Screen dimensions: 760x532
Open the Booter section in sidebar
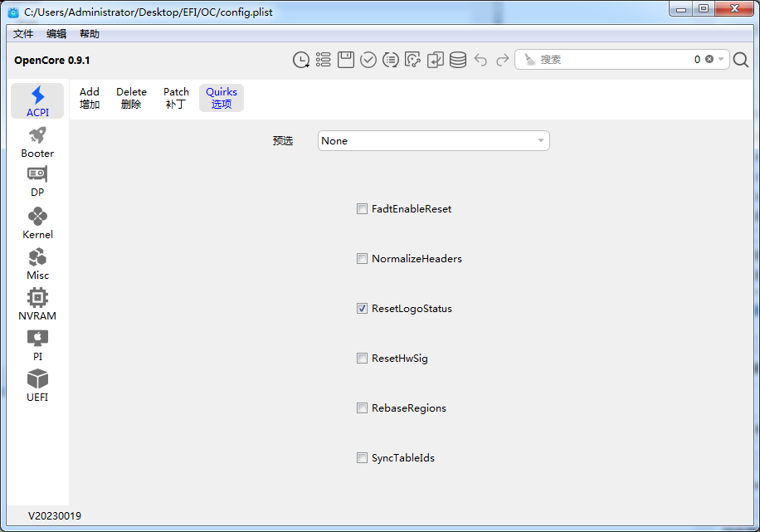tap(37, 142)
